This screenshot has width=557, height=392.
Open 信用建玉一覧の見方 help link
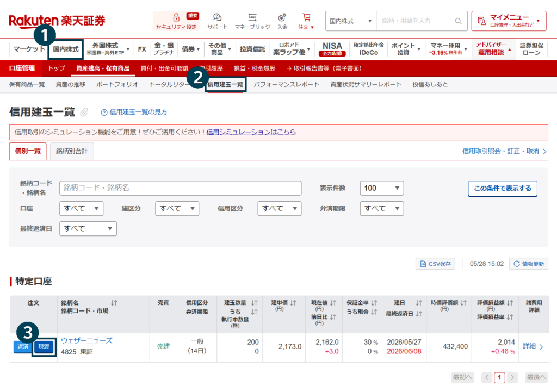134,112
